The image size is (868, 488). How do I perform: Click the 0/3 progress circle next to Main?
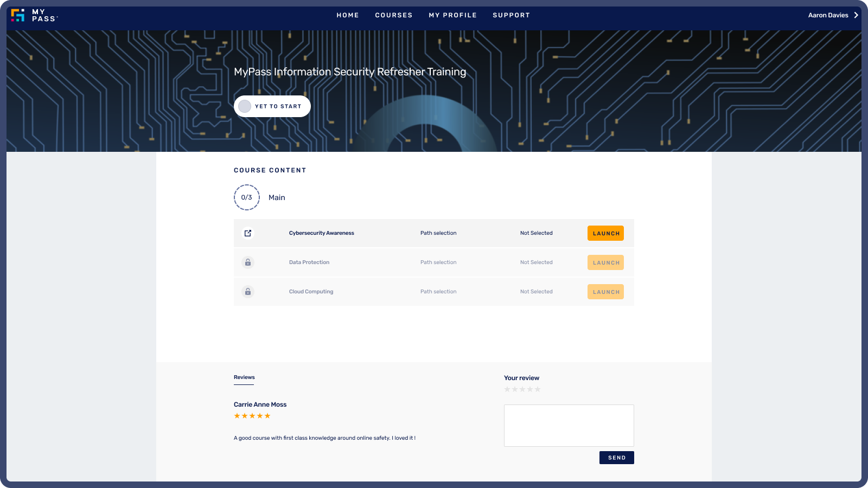[x=247, y=197]
